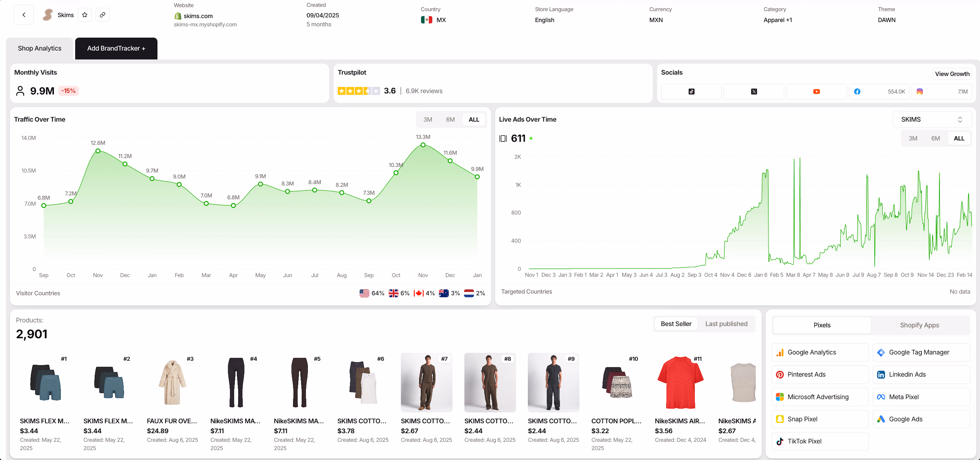
Task: Switch to the Shopify Apps tab
Action: tap(920, 325)
